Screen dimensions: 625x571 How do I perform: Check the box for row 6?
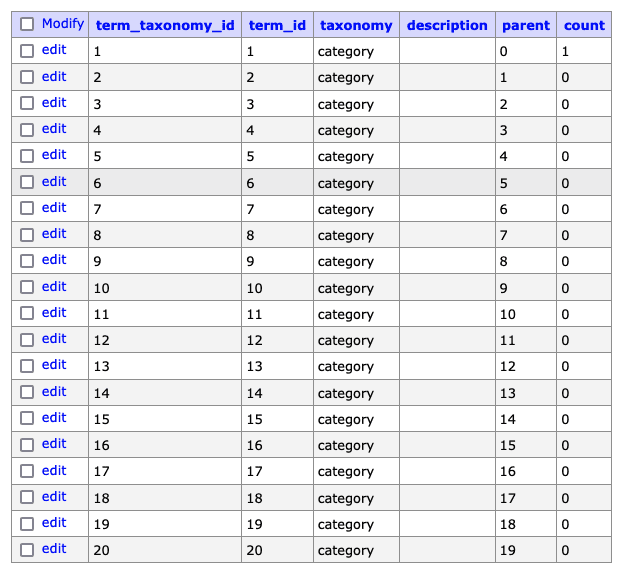click(27, 182)
